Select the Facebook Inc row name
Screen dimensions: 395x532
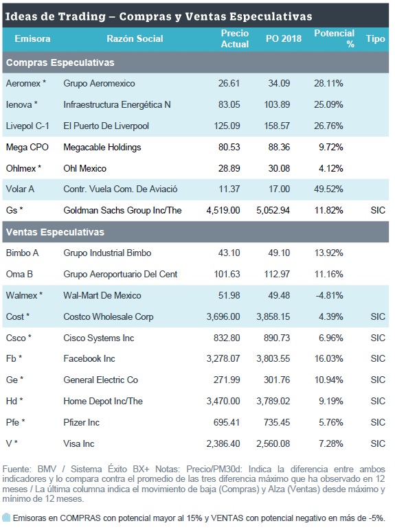coord(89,358)
